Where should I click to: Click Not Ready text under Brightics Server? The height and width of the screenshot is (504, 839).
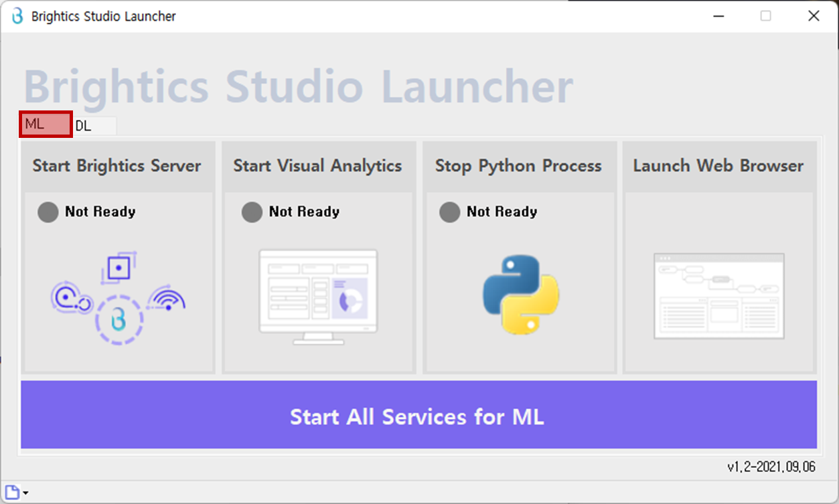[100, 212]
